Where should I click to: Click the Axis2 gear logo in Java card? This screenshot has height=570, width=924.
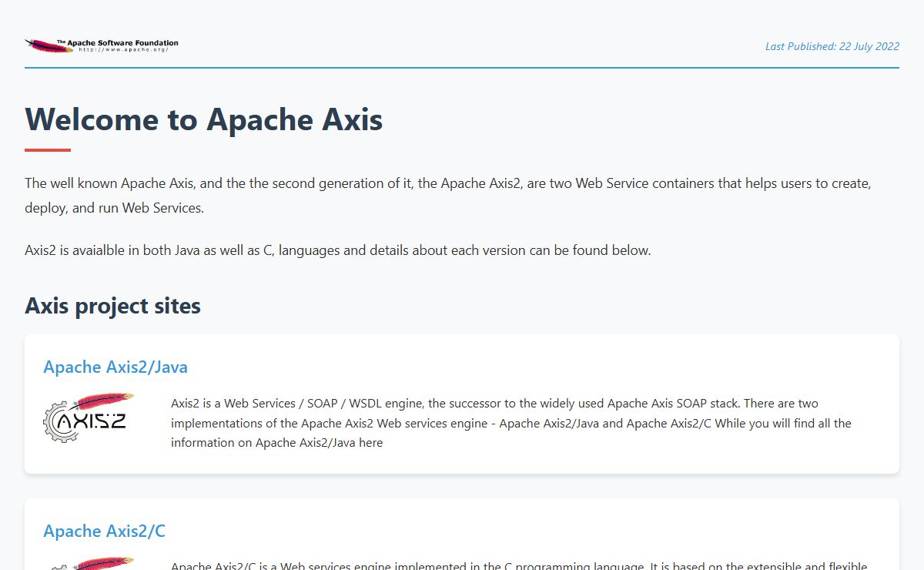89,418
